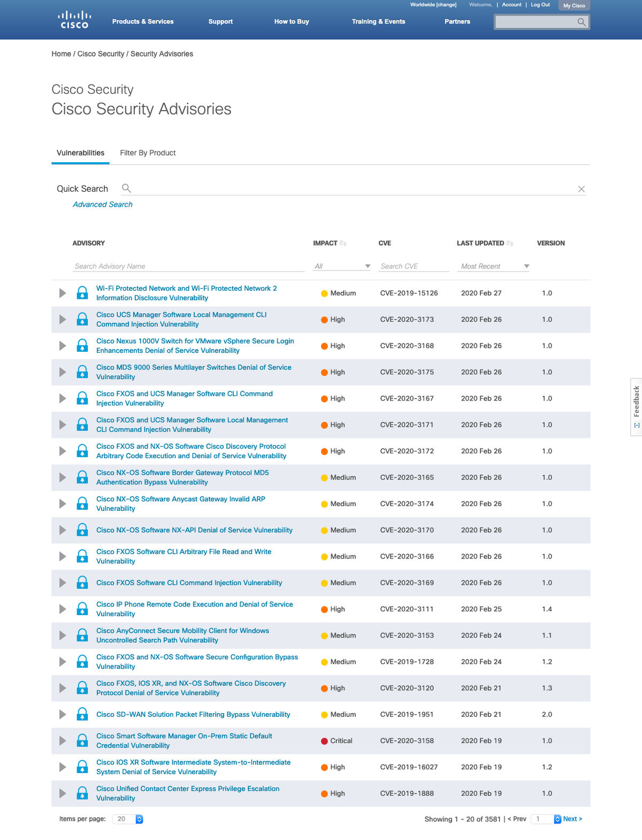Expand the CVE-2020-3158 Critical advisory row
642x840 pixels.
click(63, 740)
